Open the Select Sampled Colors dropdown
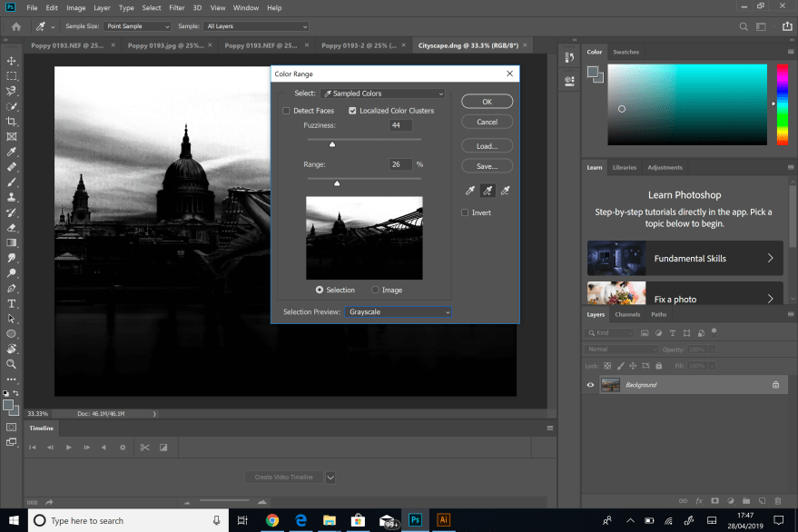Screen dimensions: 798x532 coord(381,94)
